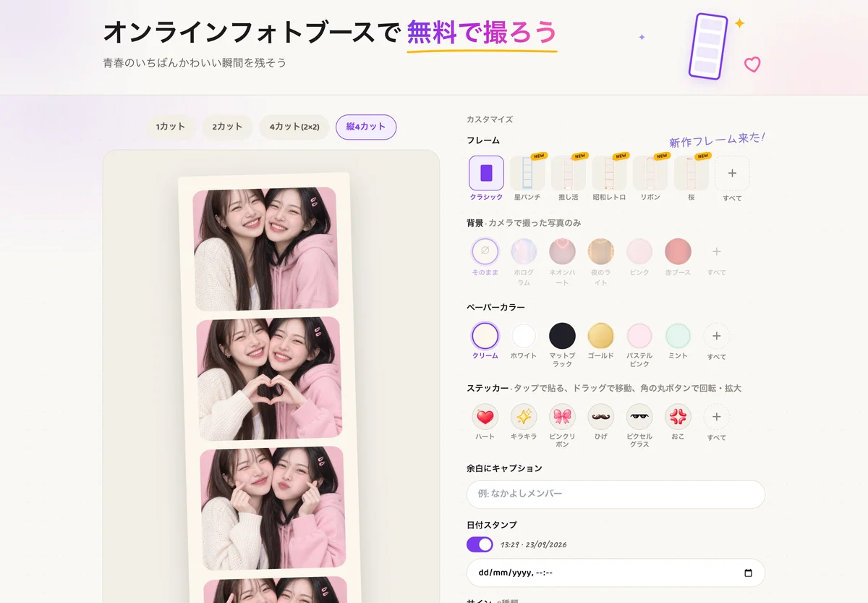Select the 桜 frame
This screenshot has width=868, height=603.
click(691, 173)
